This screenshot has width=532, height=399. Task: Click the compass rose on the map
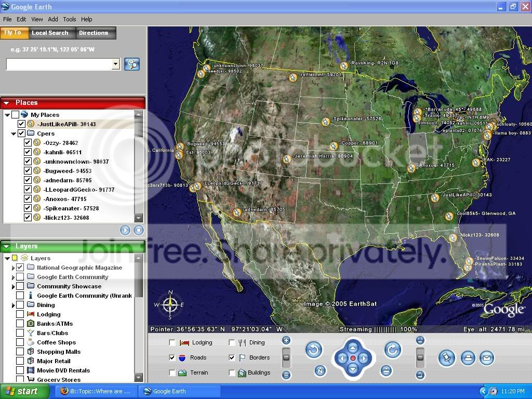tap(170, 304)
